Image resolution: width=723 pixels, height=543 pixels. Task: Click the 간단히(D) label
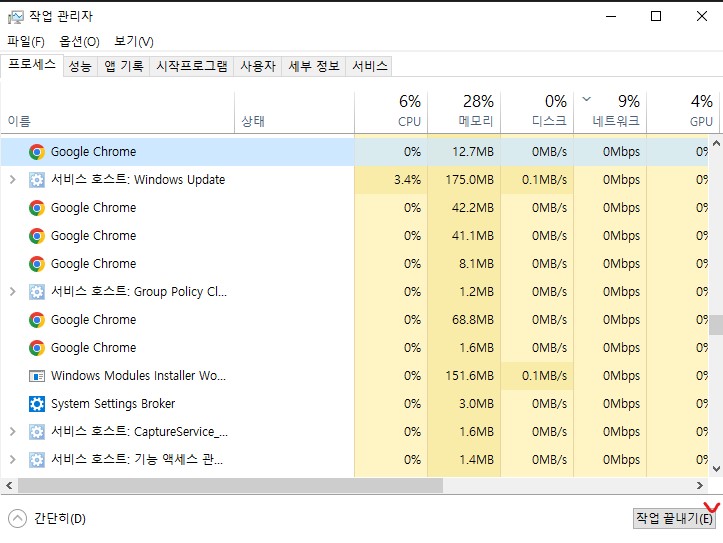[x=60, y=519]
